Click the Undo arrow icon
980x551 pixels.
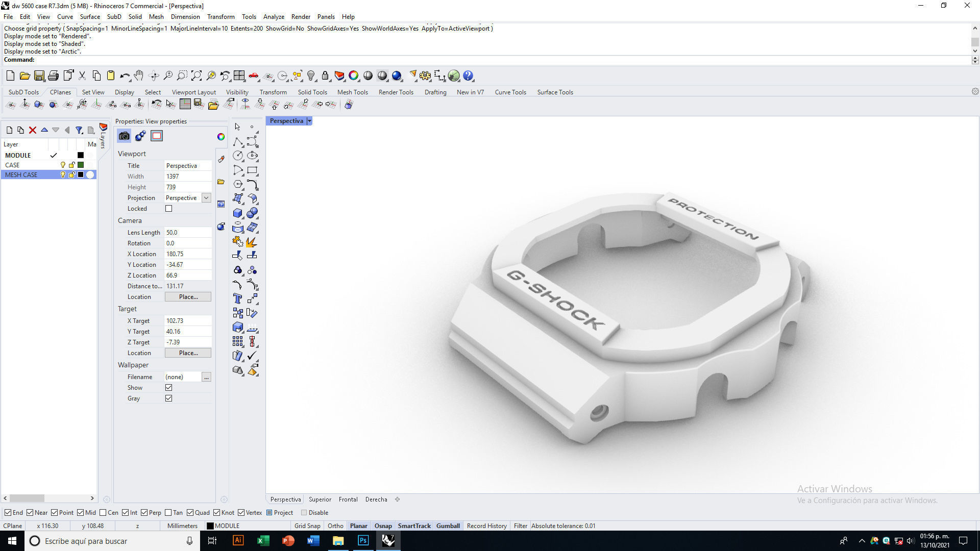[125, 76]
